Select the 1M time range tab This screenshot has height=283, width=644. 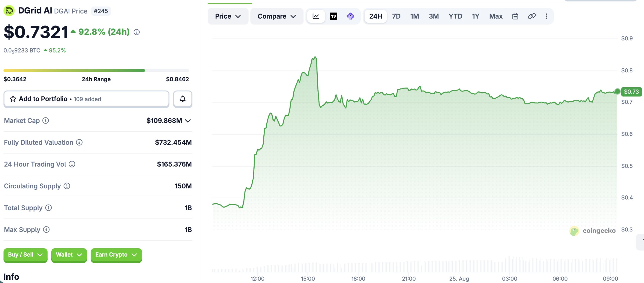415,16
